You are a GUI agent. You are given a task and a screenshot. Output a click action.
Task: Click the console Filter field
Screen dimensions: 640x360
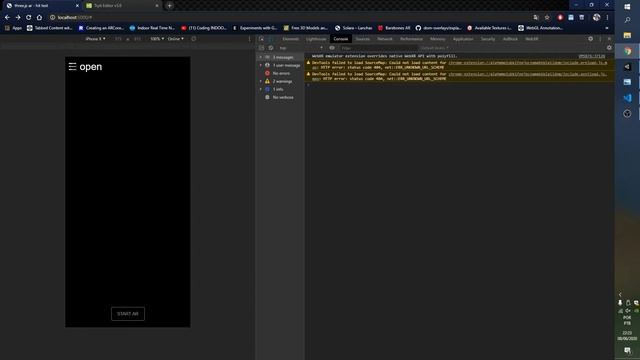[x=378, y=48]
